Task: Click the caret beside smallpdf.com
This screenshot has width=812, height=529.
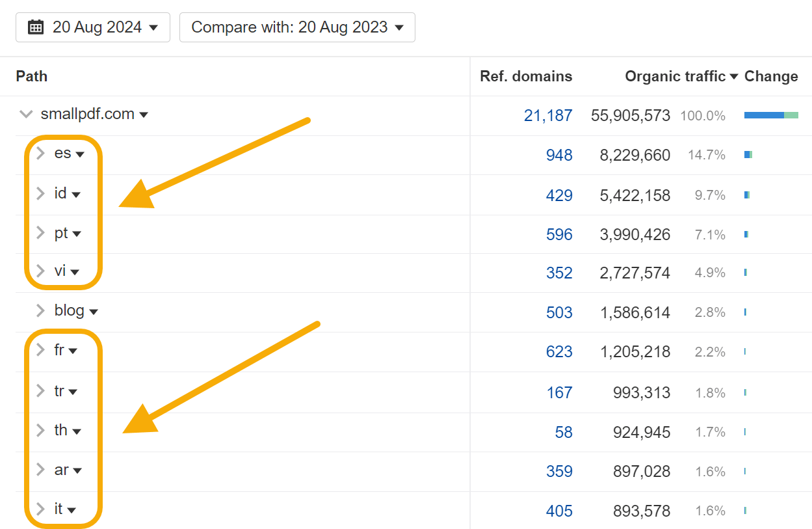Action: 144,115
